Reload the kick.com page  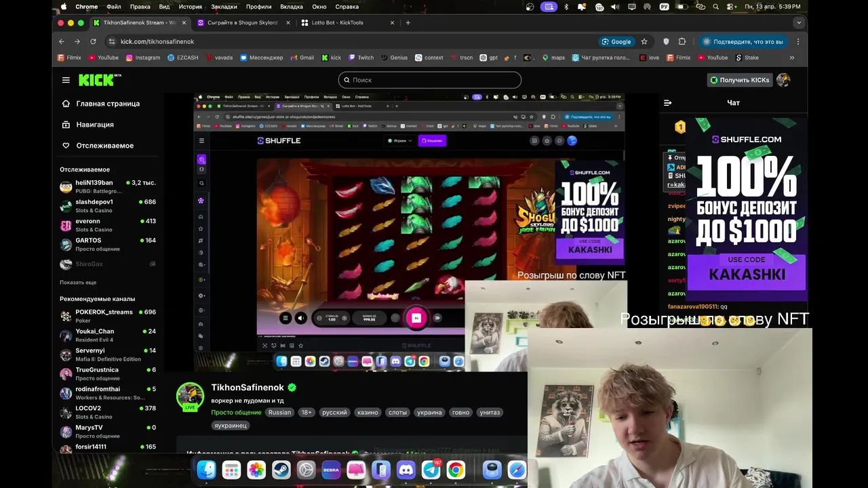click(x=93, y=41)
